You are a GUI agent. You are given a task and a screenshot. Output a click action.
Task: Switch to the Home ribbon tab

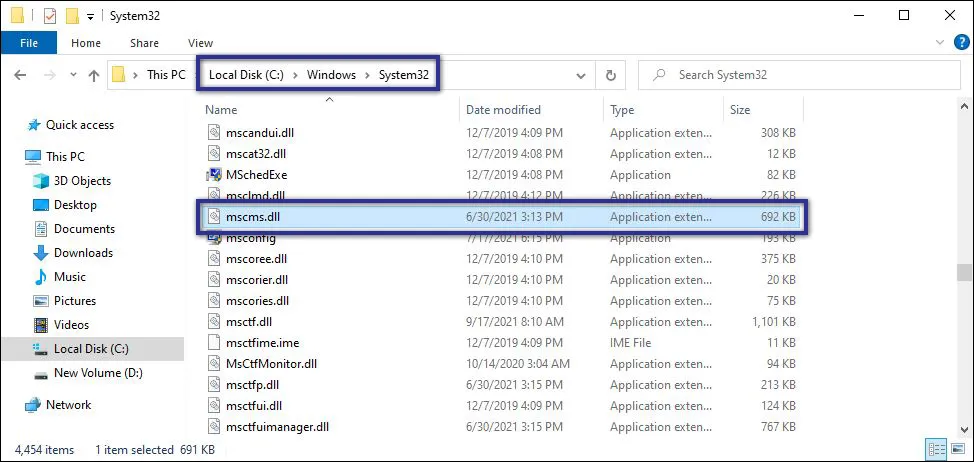[x=86, y=43]
